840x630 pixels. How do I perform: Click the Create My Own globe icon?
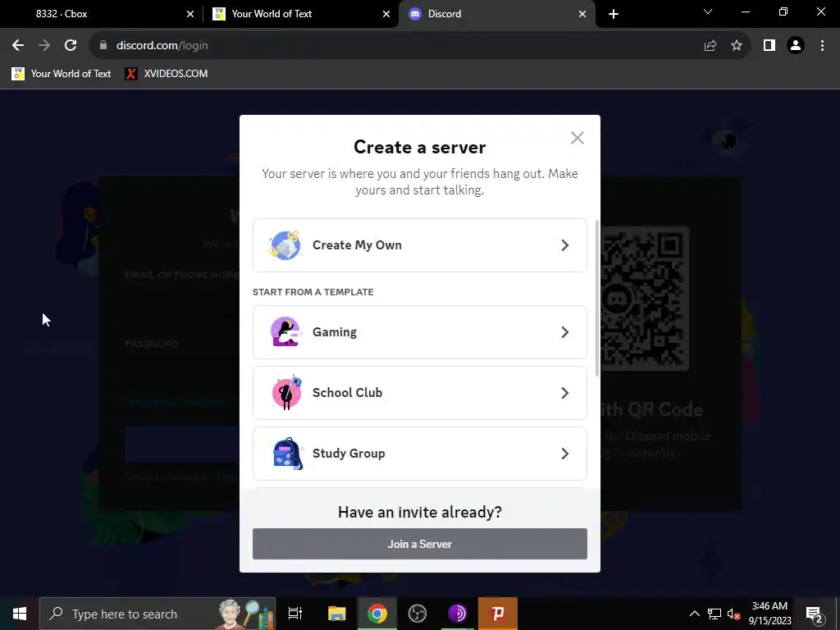(285, 244)
